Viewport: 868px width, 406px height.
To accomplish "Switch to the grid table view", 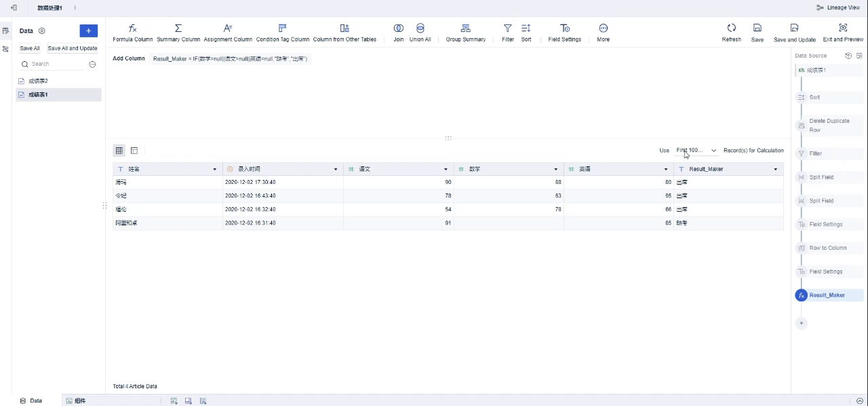I will pos(119,150).
